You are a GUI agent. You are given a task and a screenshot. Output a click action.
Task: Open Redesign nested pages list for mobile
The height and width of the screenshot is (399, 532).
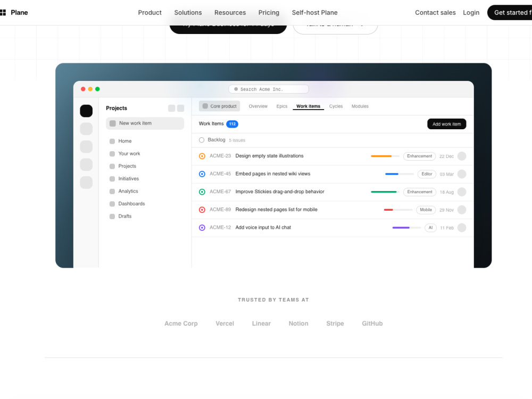pyautogui.click(x=277, y=210)
